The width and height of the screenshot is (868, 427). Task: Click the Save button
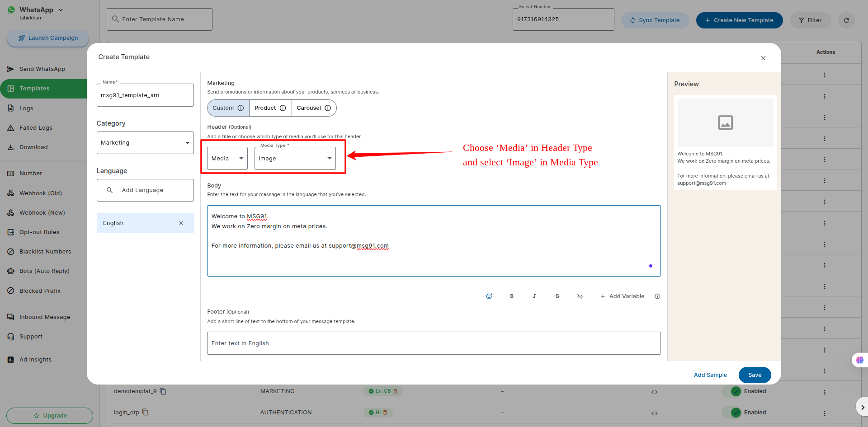[755, 375]
